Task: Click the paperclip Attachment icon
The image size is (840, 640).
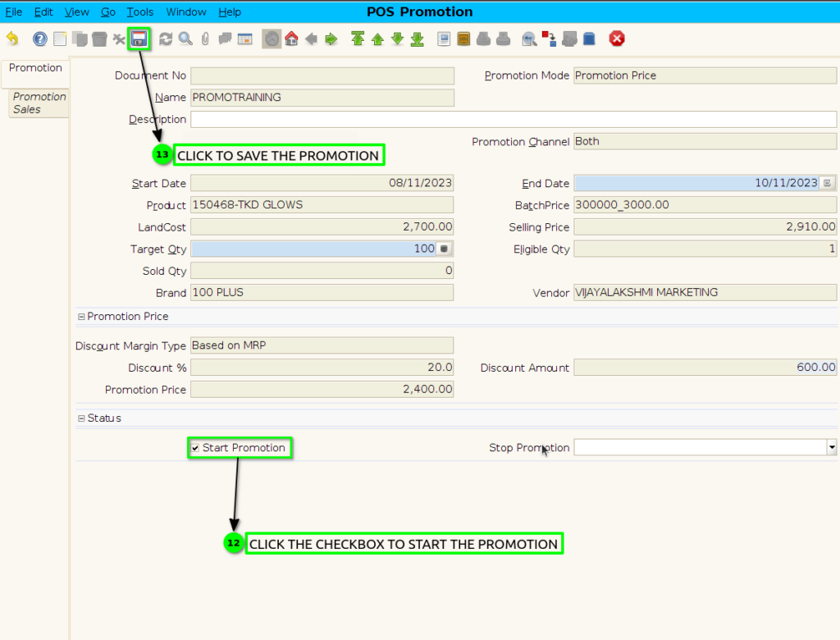Action: point(205,39)
